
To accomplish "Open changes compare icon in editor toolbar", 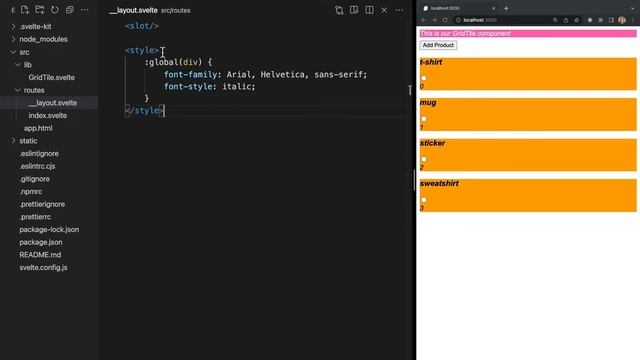I will [339, 10].
